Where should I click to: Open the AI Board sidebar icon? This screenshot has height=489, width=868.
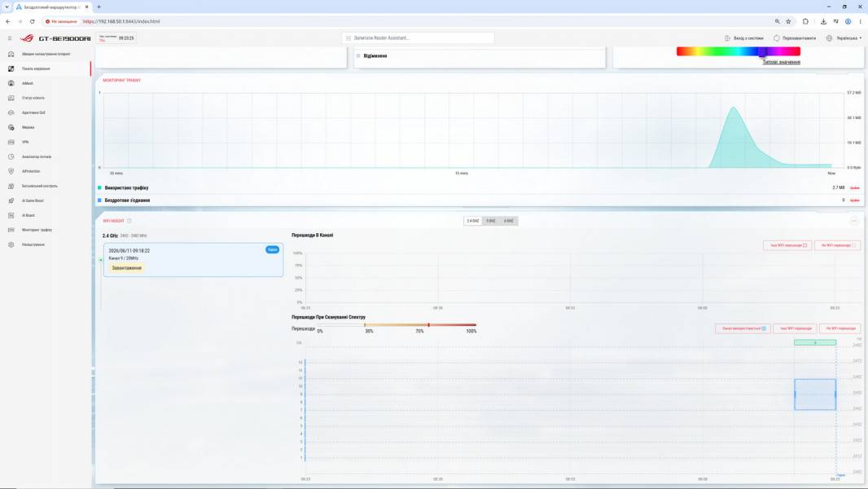[x=11, y=215]
